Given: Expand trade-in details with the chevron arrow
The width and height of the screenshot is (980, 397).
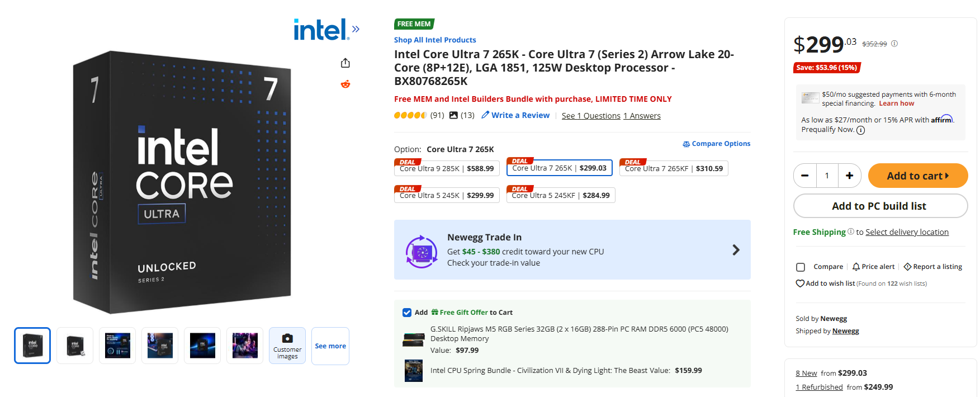Looking at the screenshot, I should pyautogui.click(x=736, y=250).
